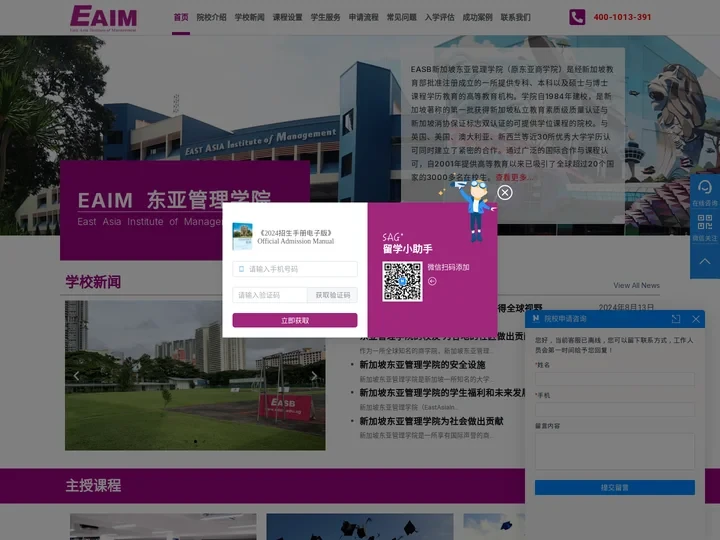
Task: Open the first course thumbnail under 主授课程
Action: click(x=163, y=527)
